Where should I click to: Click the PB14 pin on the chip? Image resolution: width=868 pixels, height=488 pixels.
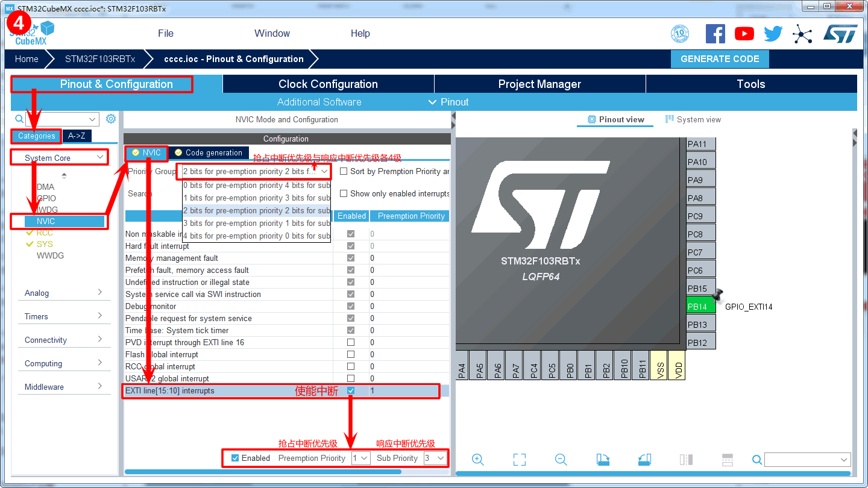coord(700,307)
